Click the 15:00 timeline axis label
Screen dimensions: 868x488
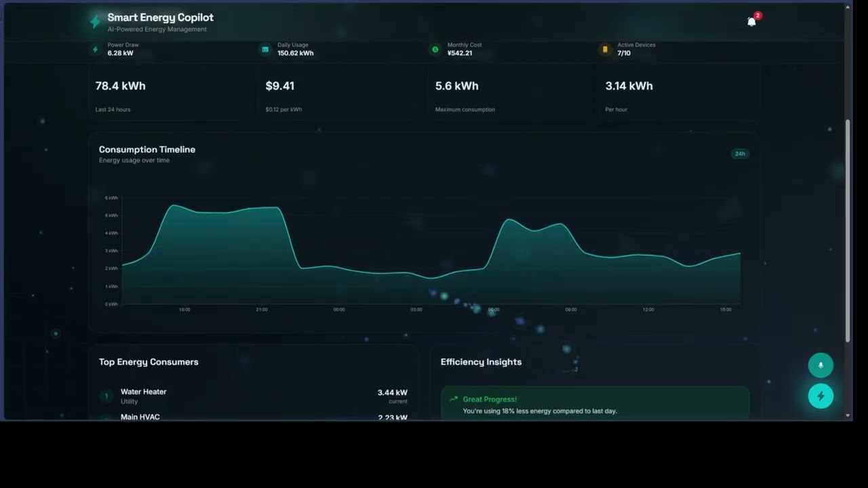726,310
